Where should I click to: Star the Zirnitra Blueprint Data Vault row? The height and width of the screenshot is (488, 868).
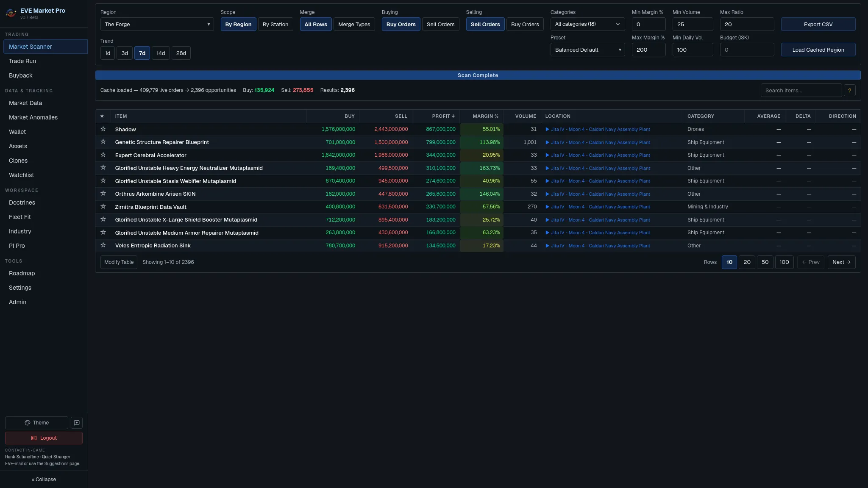pyautogui.click(x=103, y=206)
